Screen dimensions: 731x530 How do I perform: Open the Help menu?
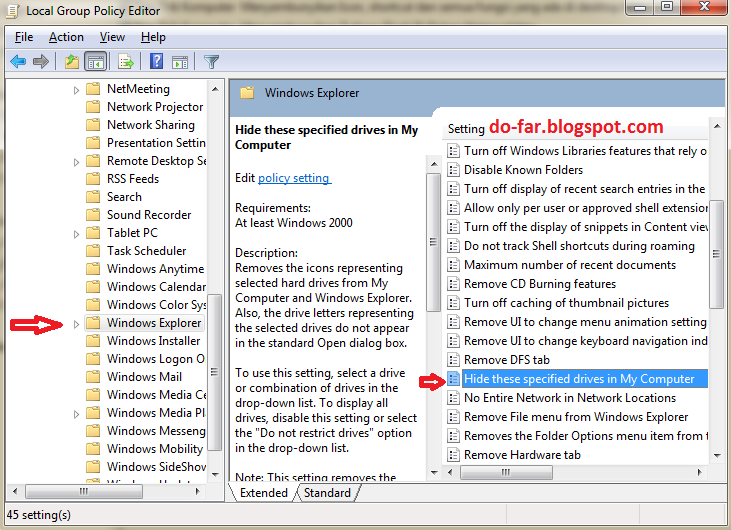point(153,37)
